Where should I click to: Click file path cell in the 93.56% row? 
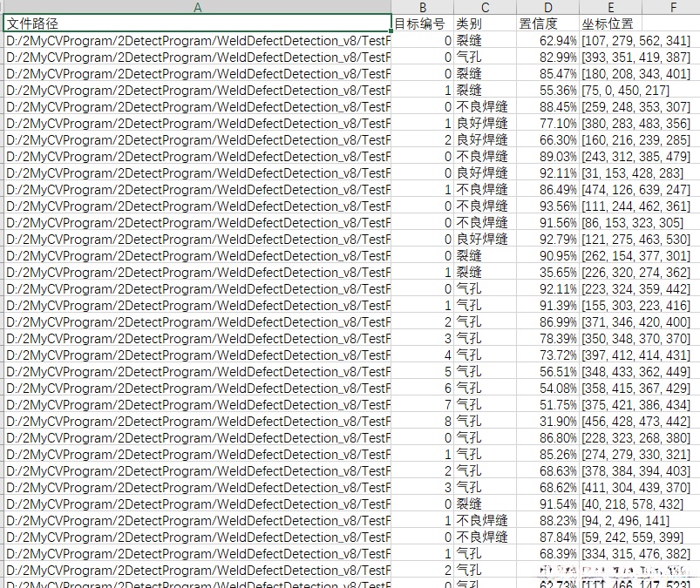pos(197,206)
